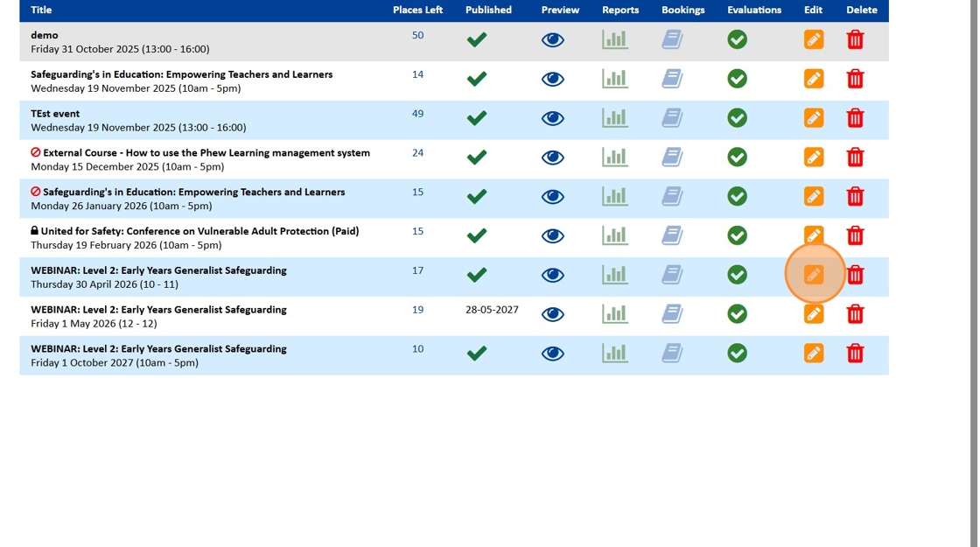
Task: Delete Safeguarding's in Education 19 November event
Action: pos(855,79)
